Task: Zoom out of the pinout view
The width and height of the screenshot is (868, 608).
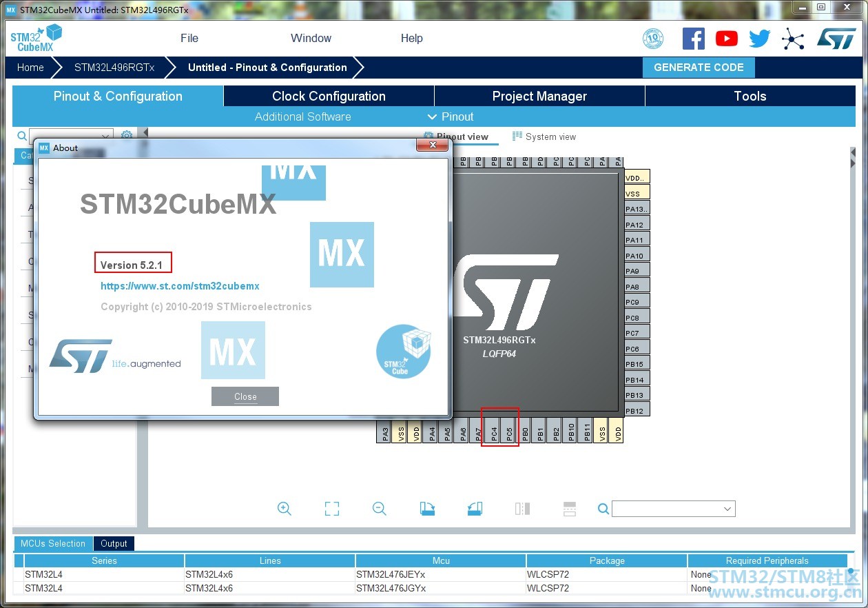Action: coord(380,509)
